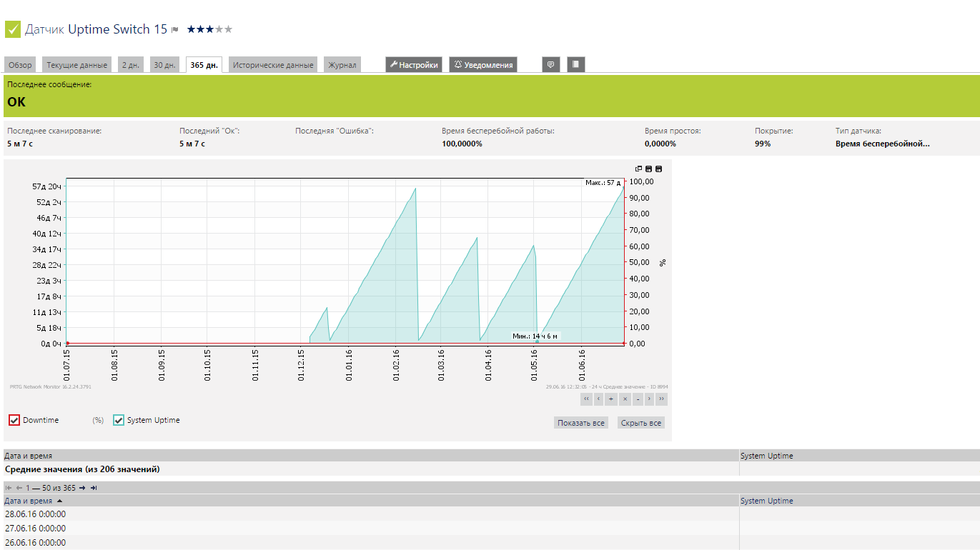Screen dimensions: 980x550
Task: Sort by 'Дата и время' column arrow
Action: [x=59, y=501]
